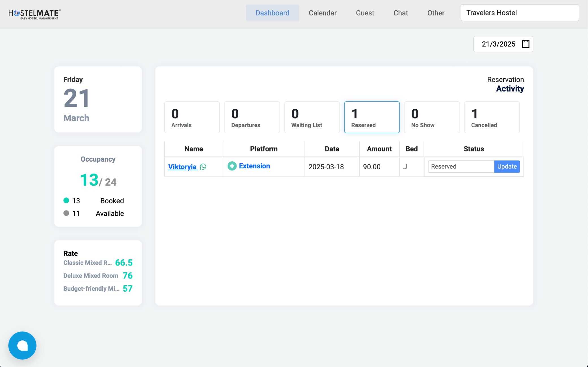Open the blue chat bubble widget
This screenshot has height=367, width=588.
click(x=22, y=345)
